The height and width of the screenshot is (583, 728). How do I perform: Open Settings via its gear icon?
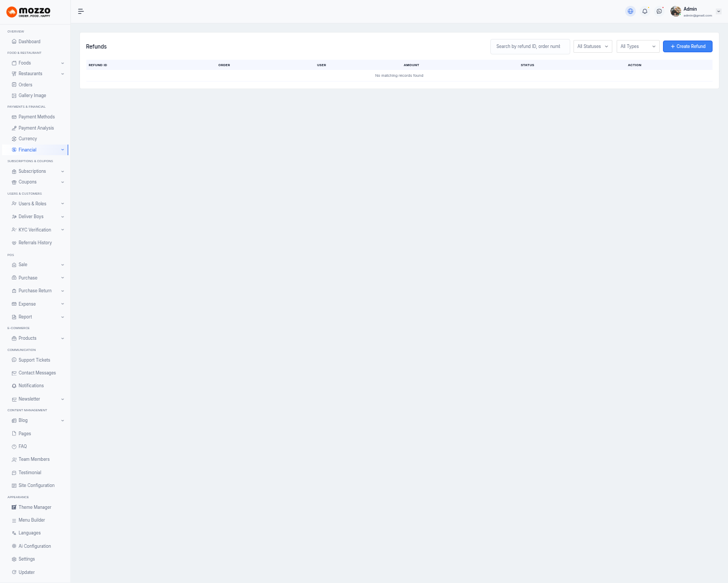(x=14, y=559)
